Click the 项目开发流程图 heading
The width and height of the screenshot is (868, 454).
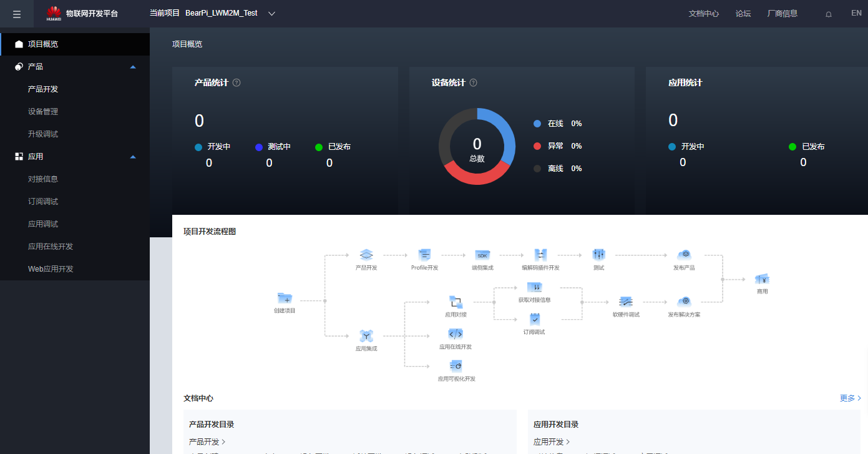pyautogui.click(x=210, y=232)
